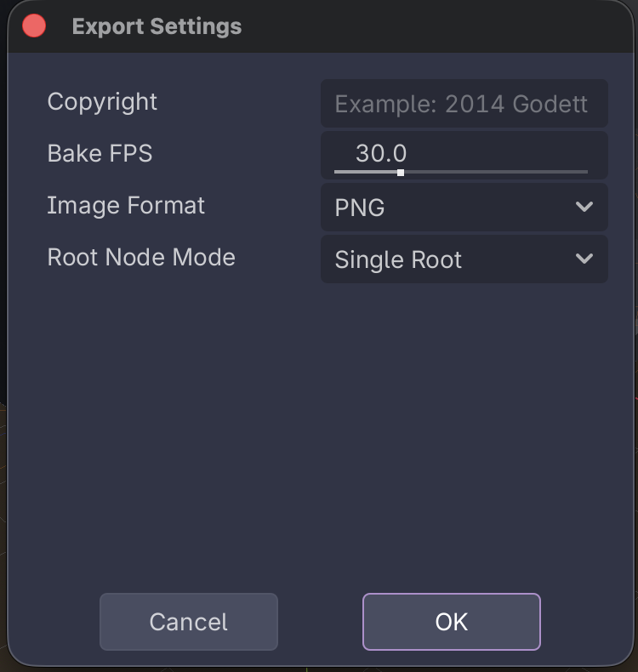This screenshot has width=638, height=672.
Task: Select the PNG text in Image Format
Action: (360, 208)
